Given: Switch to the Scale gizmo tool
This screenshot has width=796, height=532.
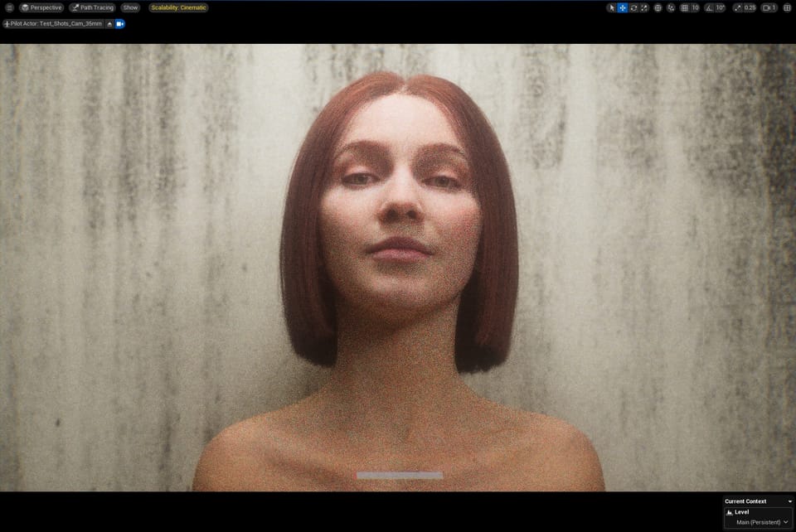Looking at the screenshot, I should tap(644, 7).
